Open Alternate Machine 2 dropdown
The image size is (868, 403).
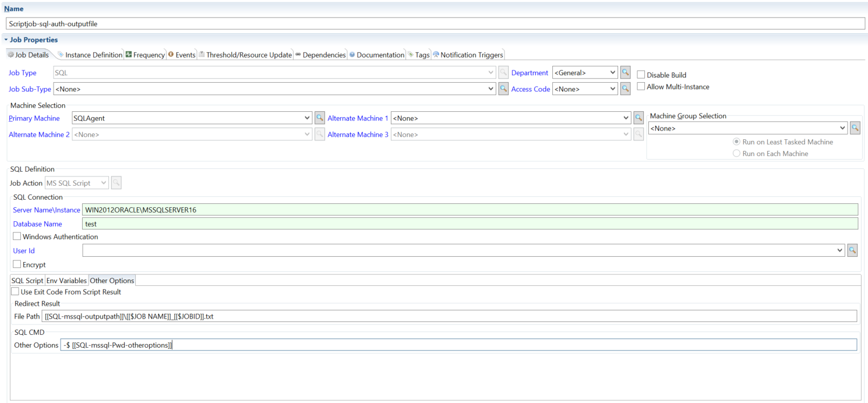[307, 135]
